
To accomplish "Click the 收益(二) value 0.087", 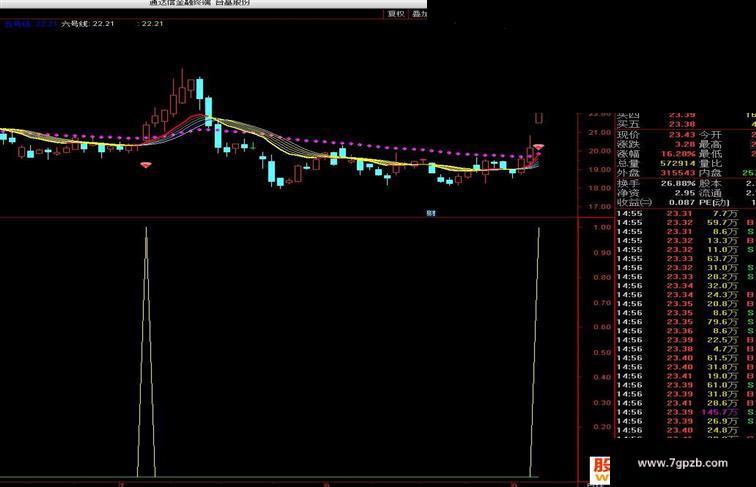I will [x=682, y=203].
